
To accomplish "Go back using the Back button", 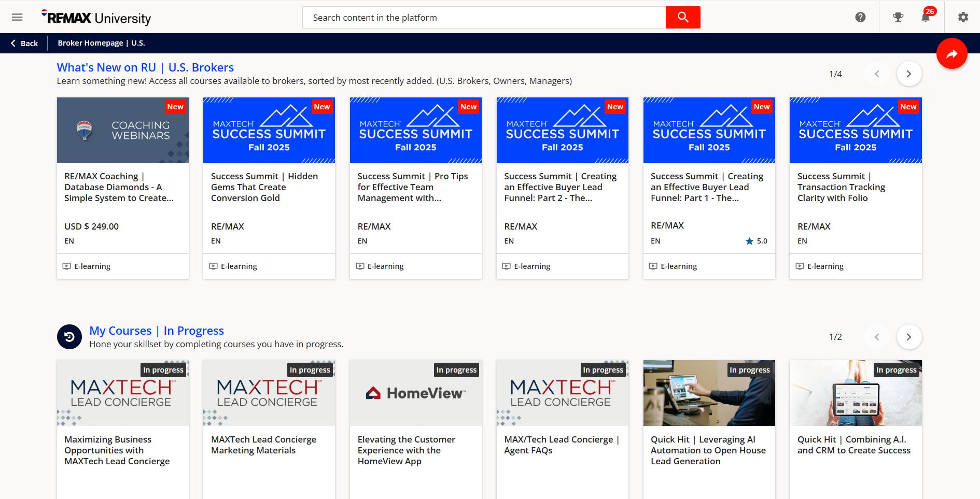I will [24, 43].
